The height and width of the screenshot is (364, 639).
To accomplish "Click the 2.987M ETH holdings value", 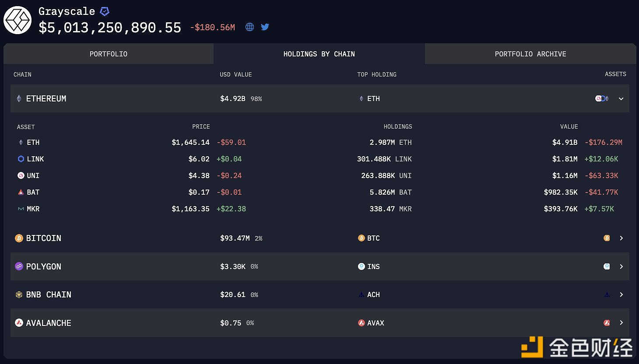I will point(391,142).
